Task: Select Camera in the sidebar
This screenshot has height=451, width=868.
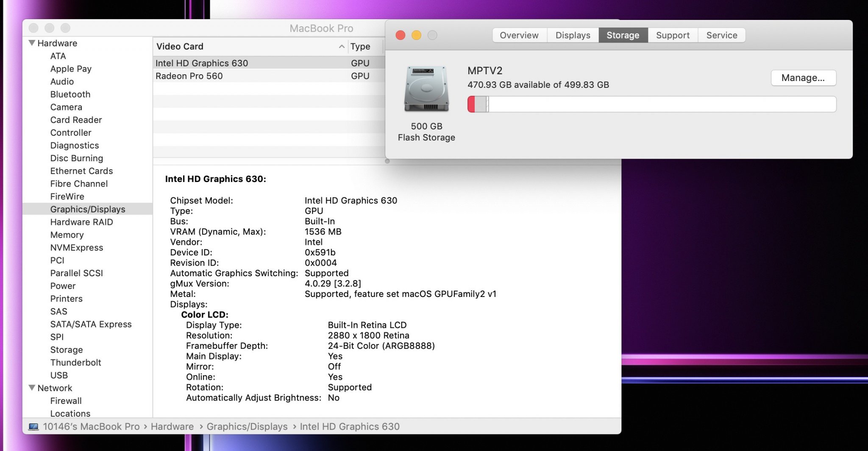Action: pos(66,107)
